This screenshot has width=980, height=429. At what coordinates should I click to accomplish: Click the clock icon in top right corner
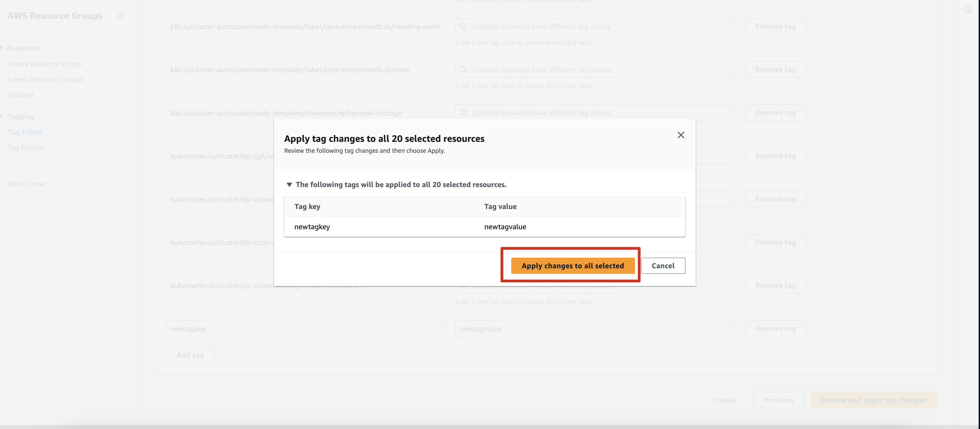[968, 10]
